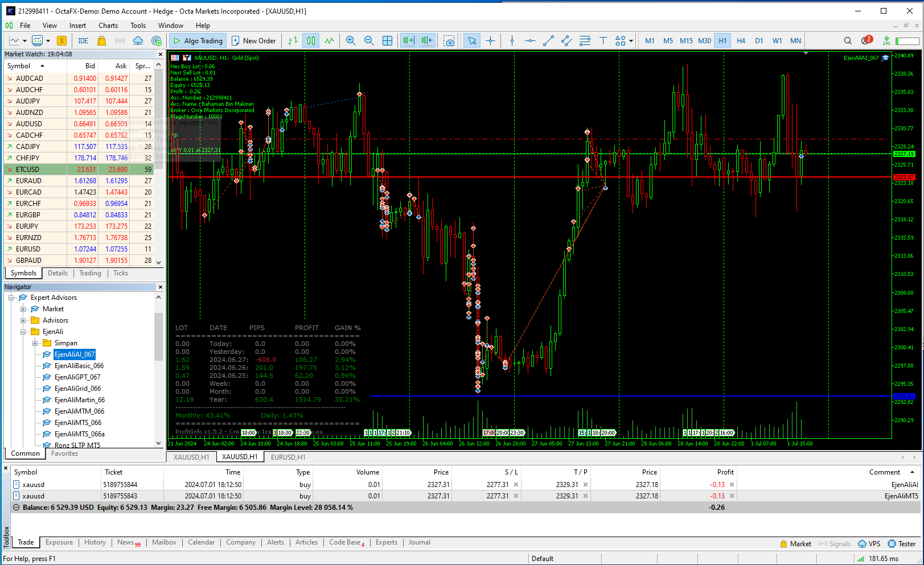Viewport: 924px width, 565px height.
Task: Open the crosshair cursor tool
Action: pos(491,40)
